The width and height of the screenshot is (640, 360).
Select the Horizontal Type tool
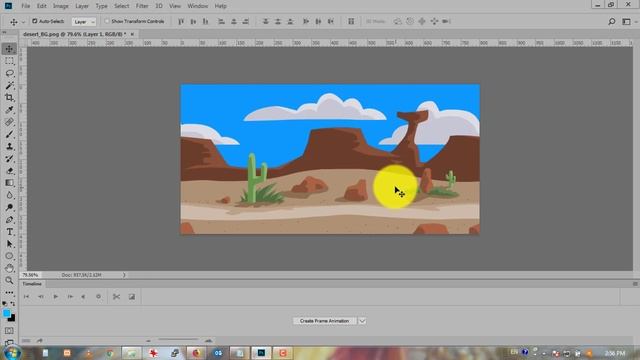point(9,232)
